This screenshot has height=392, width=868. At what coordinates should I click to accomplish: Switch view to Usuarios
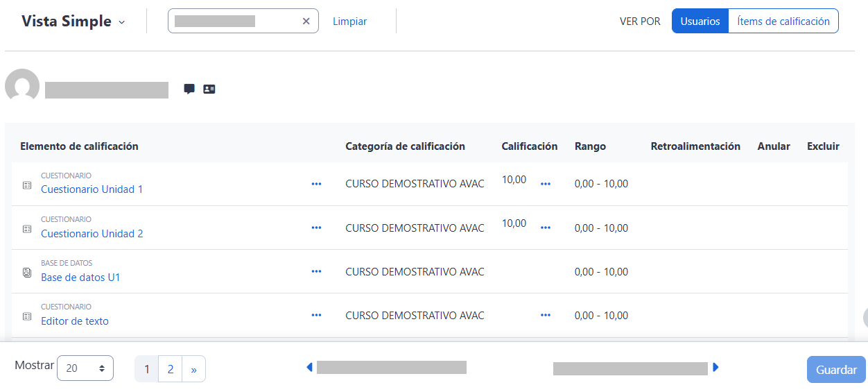point(700,22)
